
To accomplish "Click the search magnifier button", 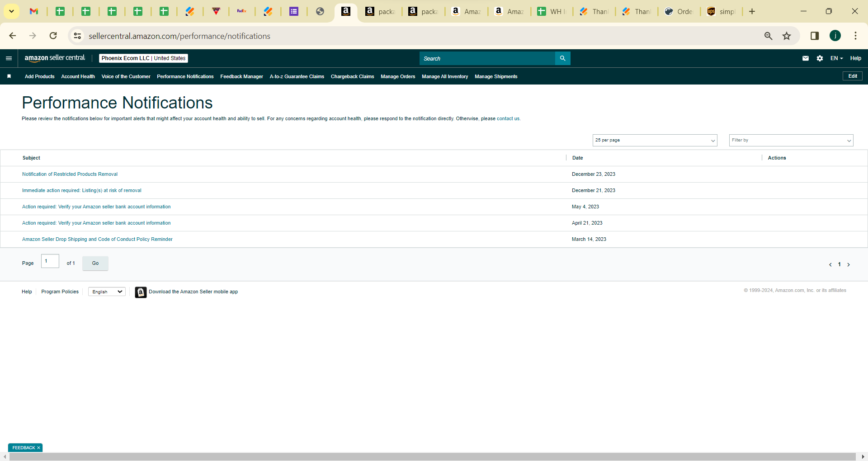I will (562, 58).
